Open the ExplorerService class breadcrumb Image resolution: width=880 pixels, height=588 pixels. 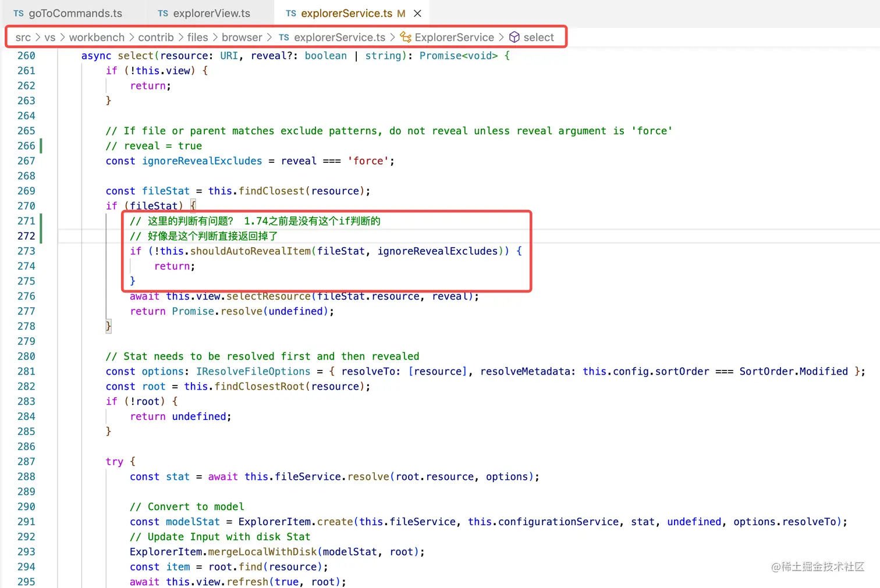455,37
